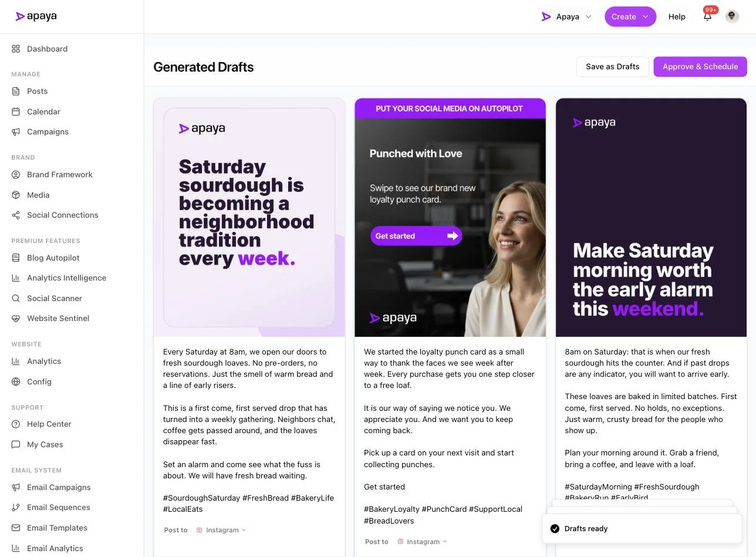The image size is (756, 557).
Task: Click caption text '8am on Saturday: that is when'
Action: (x=621, y=352)
